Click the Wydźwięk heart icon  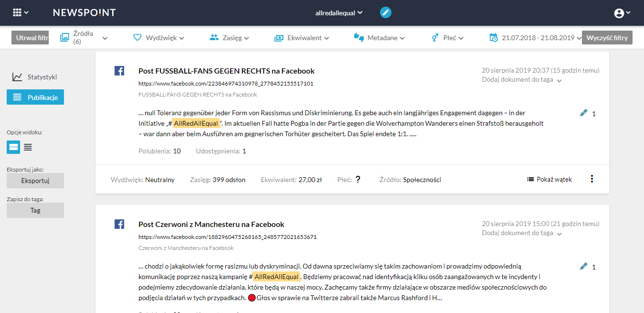[137, 37]
